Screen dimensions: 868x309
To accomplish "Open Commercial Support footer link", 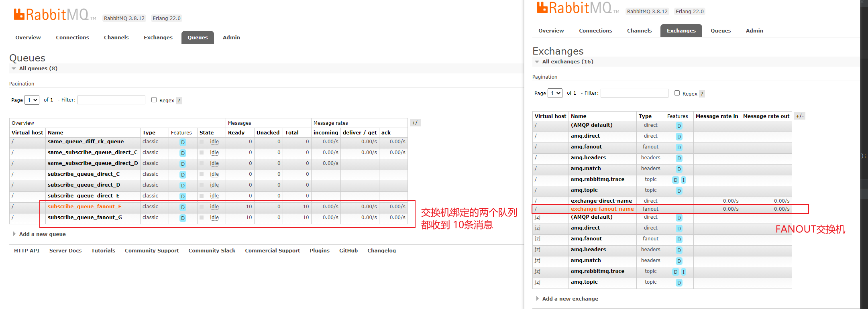I will (x=273, y=251).
